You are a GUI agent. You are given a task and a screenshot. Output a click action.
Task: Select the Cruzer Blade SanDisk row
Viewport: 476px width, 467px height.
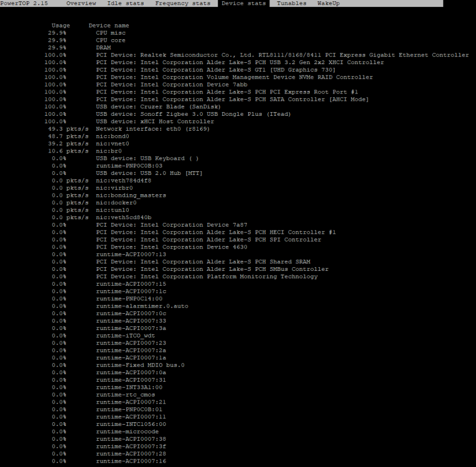pos(133,106)
